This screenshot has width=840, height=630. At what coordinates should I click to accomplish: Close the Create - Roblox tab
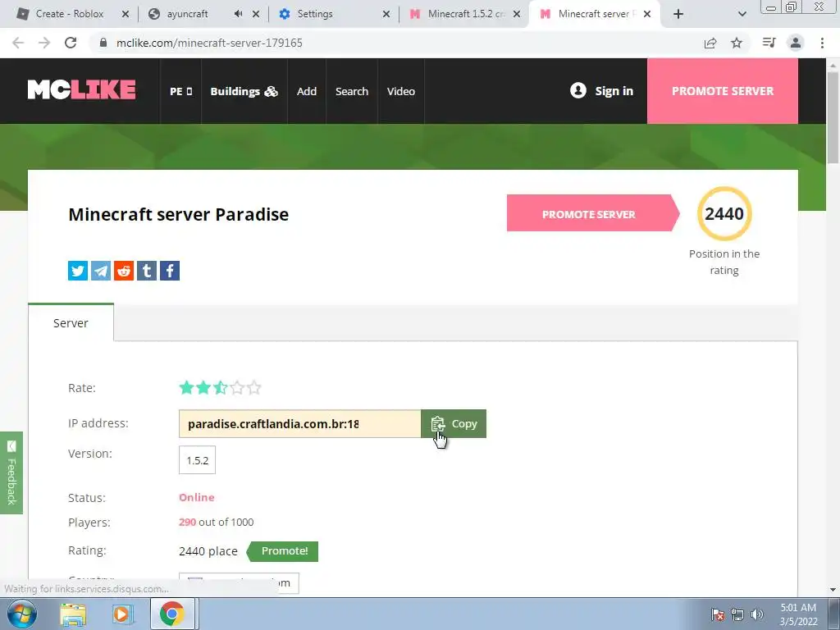click(126, 14)
